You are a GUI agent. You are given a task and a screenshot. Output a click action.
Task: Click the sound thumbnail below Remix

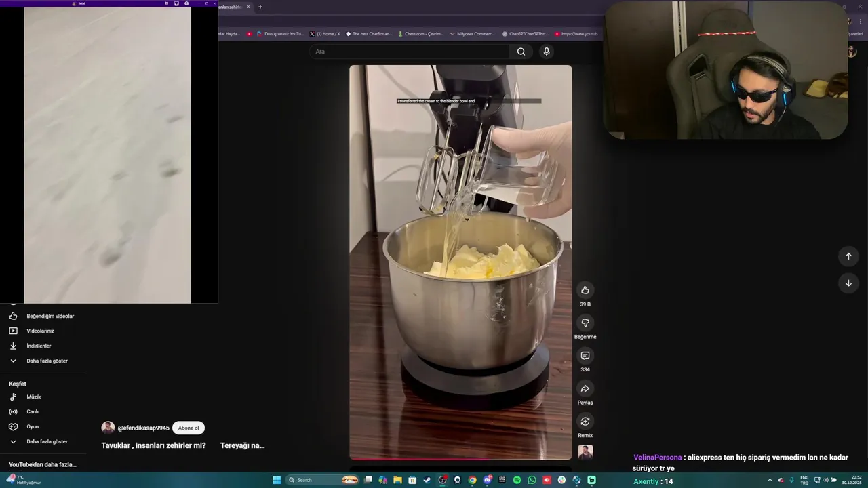click(x=585, y=452)
